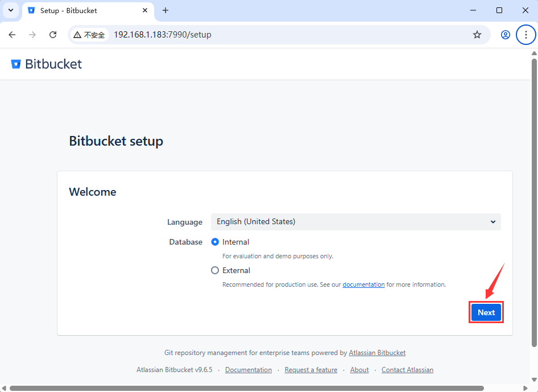The image size is (538, 392).
Task: Click the Atlassian Bitbucket v9.6.5 text
Action: [x=174, y=370]
